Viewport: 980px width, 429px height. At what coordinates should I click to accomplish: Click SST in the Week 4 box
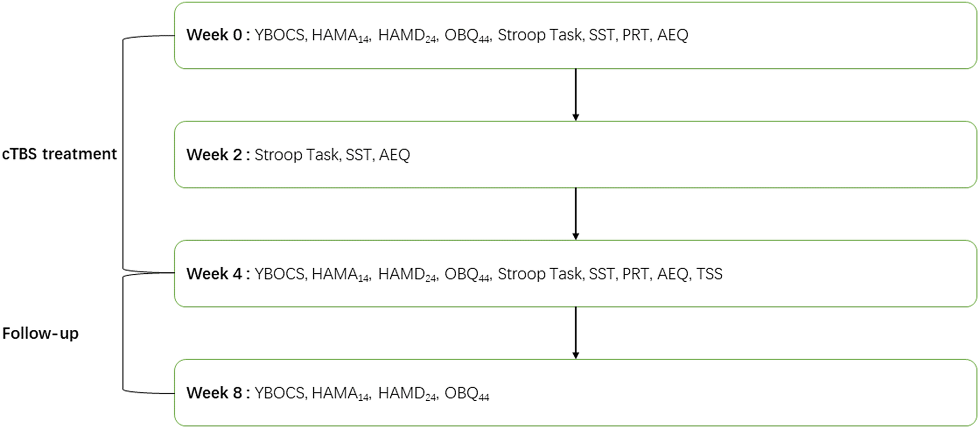pos(602,274)
